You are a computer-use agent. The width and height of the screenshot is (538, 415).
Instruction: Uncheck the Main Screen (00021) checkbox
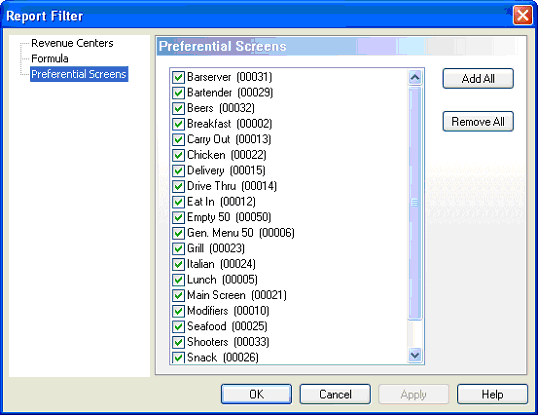tap(178, 295)
